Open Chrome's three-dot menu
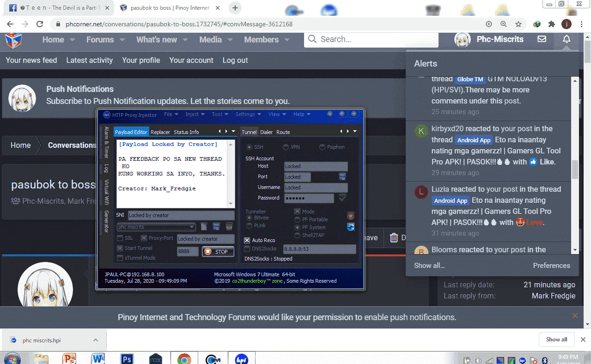591x364 pixels. coord(581,24)
